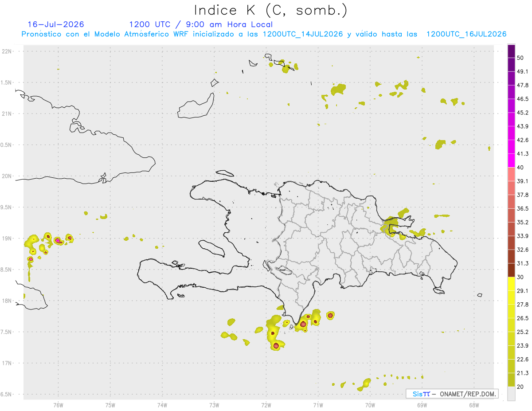
Task: Click the colorbar value 39.1
Action: point(523,181)
